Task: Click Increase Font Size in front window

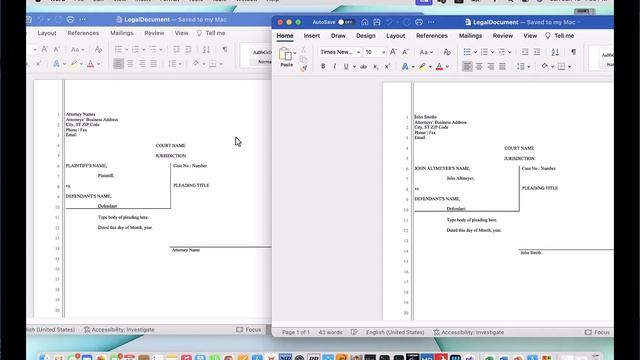Action: tap(393, 52)
